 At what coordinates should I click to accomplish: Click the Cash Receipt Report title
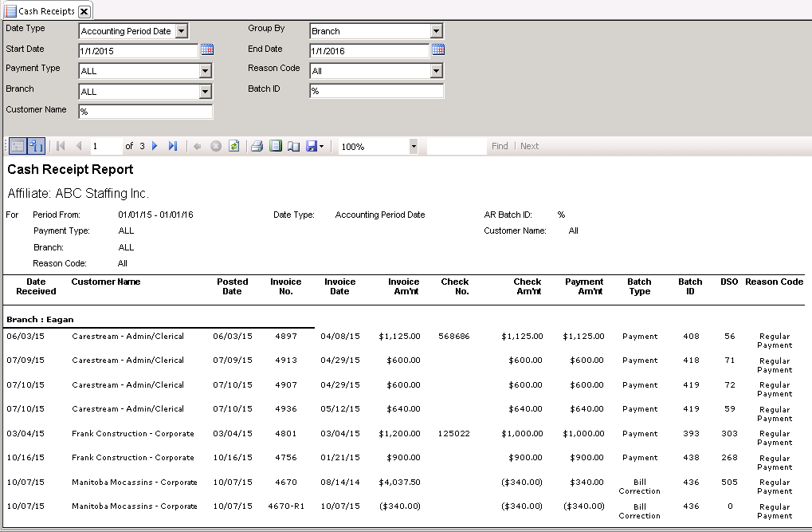[x=70, y=170]
